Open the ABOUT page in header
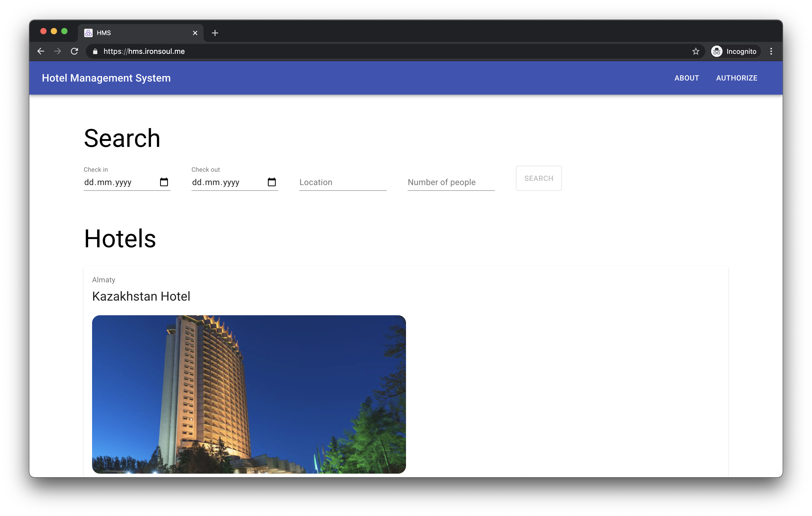812x516 pixels. [686, 78]
